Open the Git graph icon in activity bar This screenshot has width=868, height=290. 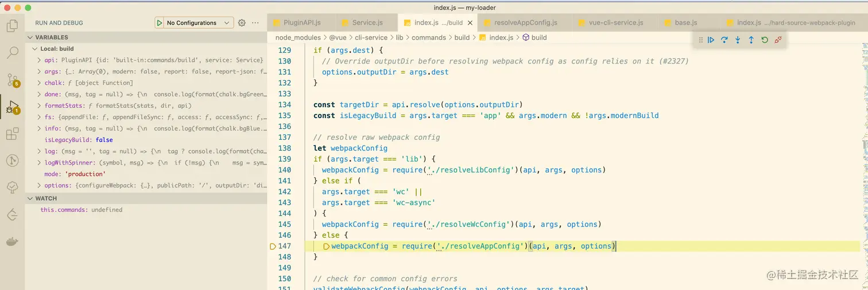click(x=12, y=160)
